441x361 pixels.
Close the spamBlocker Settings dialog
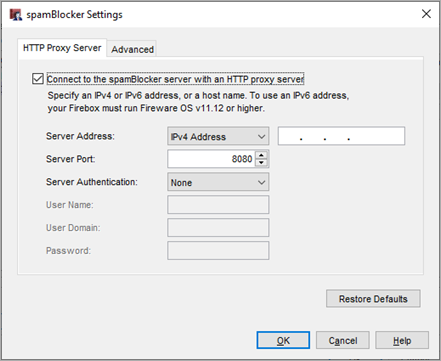426,14
